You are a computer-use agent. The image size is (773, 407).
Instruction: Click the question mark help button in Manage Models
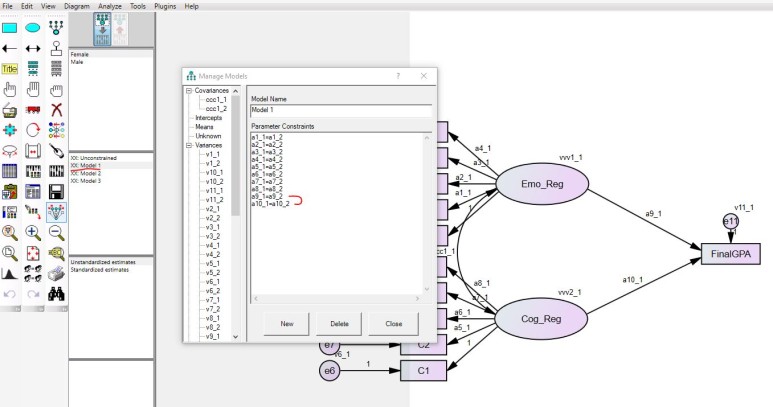pos(398,76)
